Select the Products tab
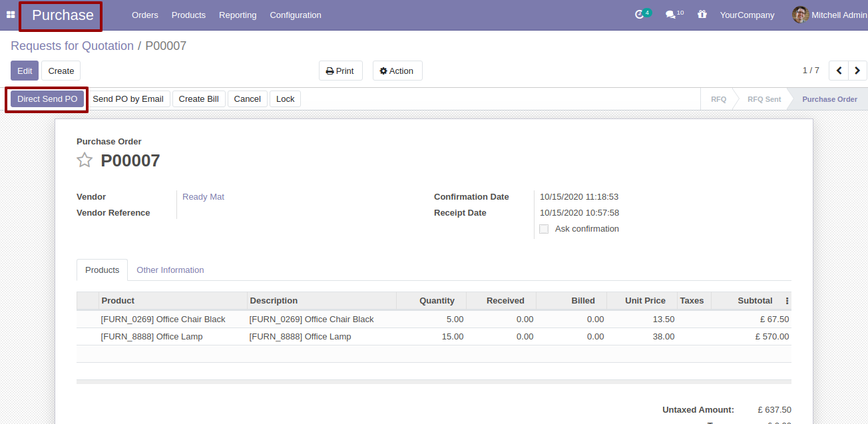The width and height of the screenshot is (868, 424). coord(103,270)
